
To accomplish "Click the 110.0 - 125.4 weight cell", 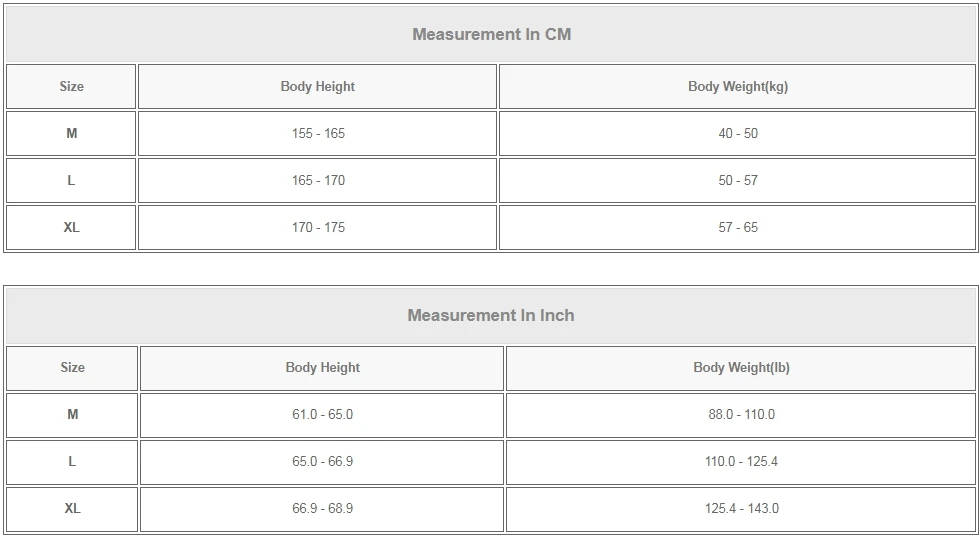I will coord(741,461).
